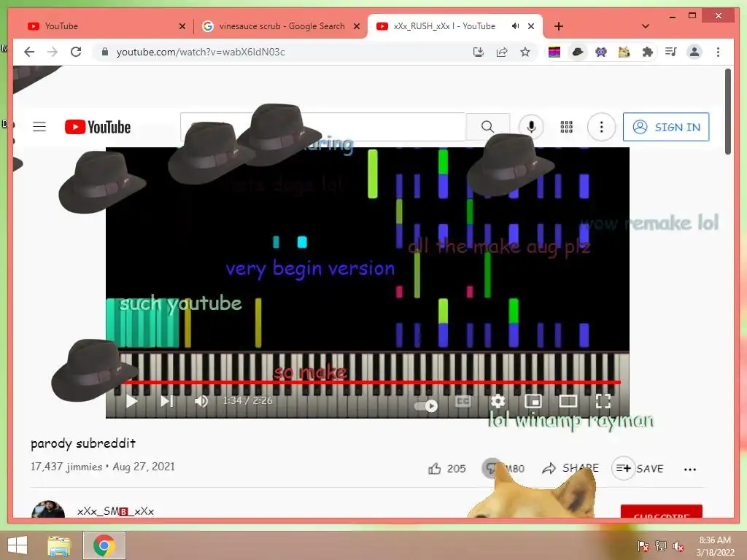The width and height of the screenshot is (747, 560).
Task: Open the taskbar clock showing 8:36 AM
Action: 715,546
